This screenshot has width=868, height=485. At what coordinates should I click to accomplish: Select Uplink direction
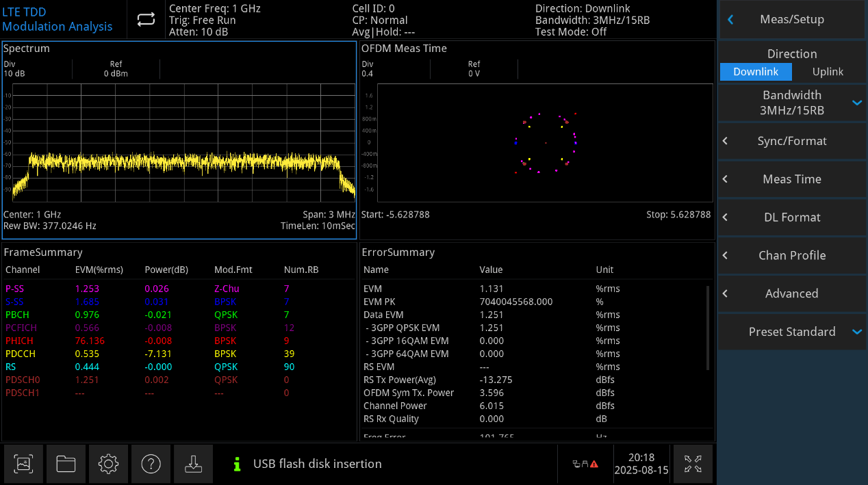(x=828, y=71)
